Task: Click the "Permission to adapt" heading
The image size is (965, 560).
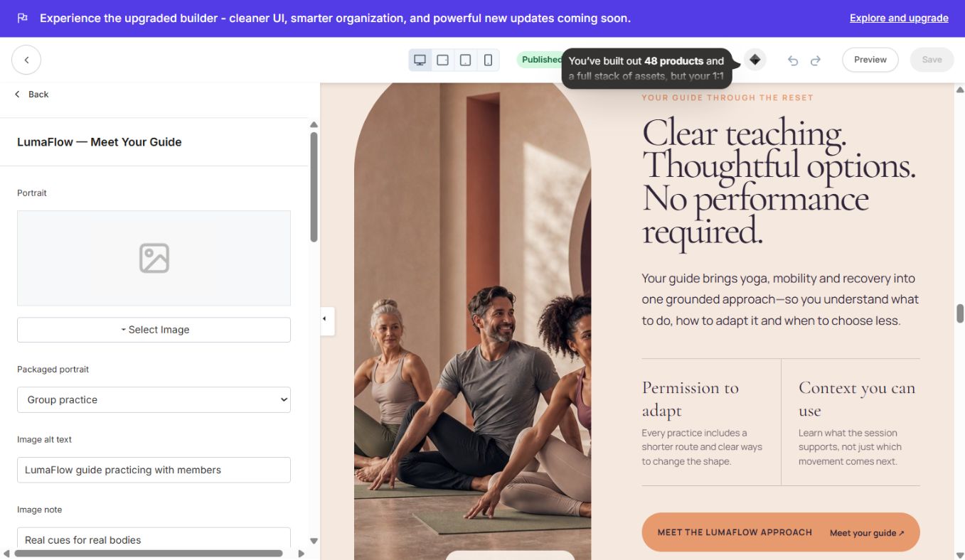Action: [691, 399]
